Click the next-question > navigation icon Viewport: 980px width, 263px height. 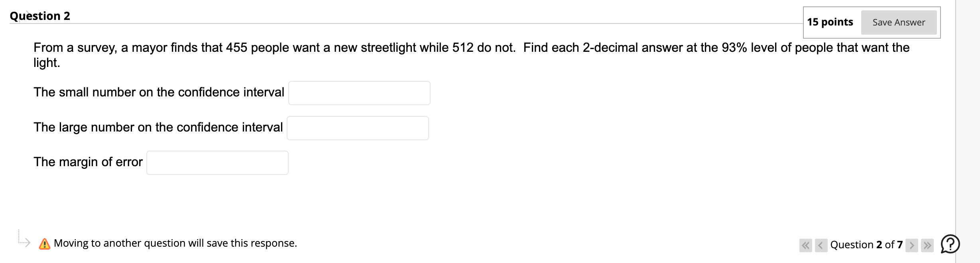pyautogui.click(x=912, y=245)
